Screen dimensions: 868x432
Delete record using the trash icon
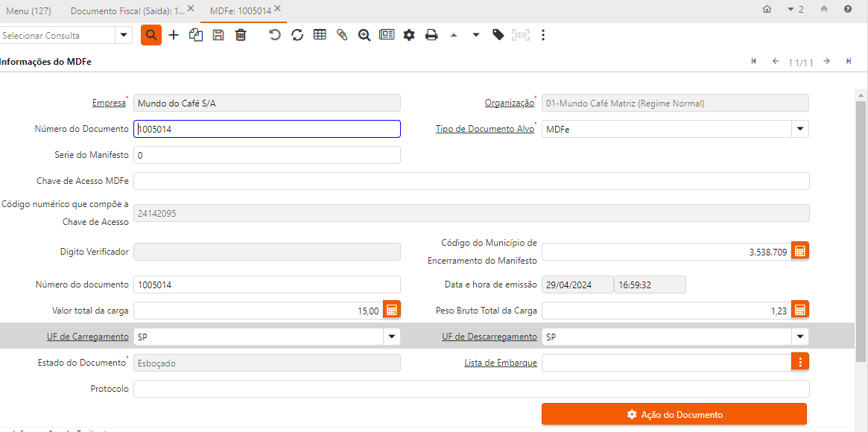tap(241, 35)
